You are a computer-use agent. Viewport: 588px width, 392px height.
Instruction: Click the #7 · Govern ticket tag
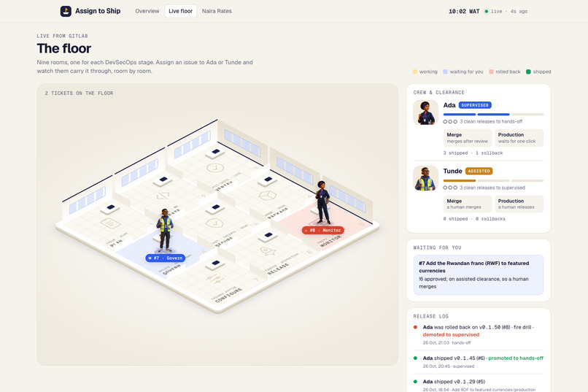coord(165,258)
